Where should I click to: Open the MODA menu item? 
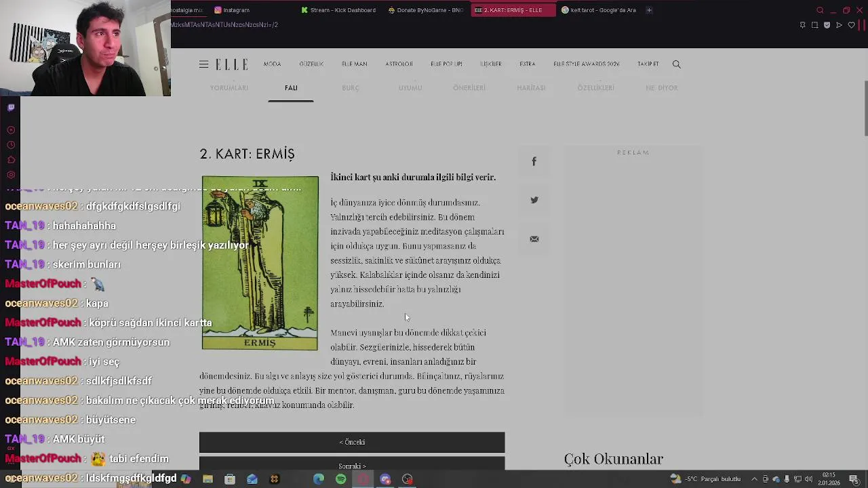pyautogui.click(x=272, y=64)
